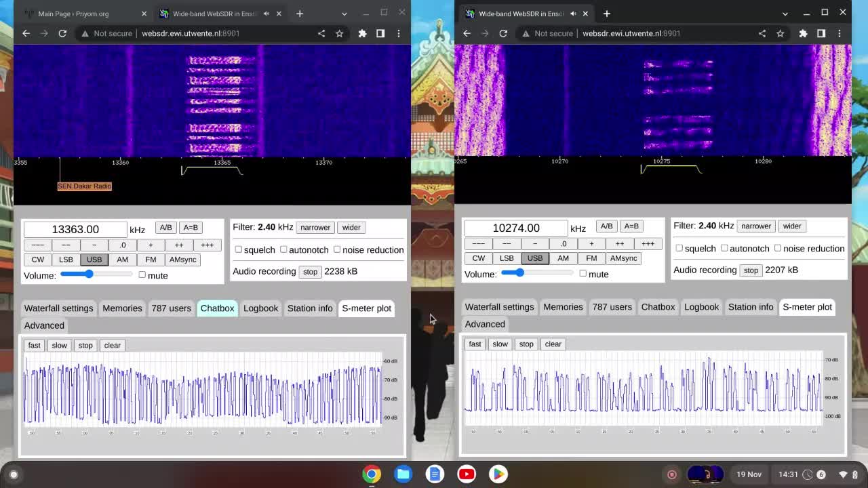The height and width of the screenshot is (488, 868).
Task: Open 787 users tab in left window
Action: (x=172, y=308)
